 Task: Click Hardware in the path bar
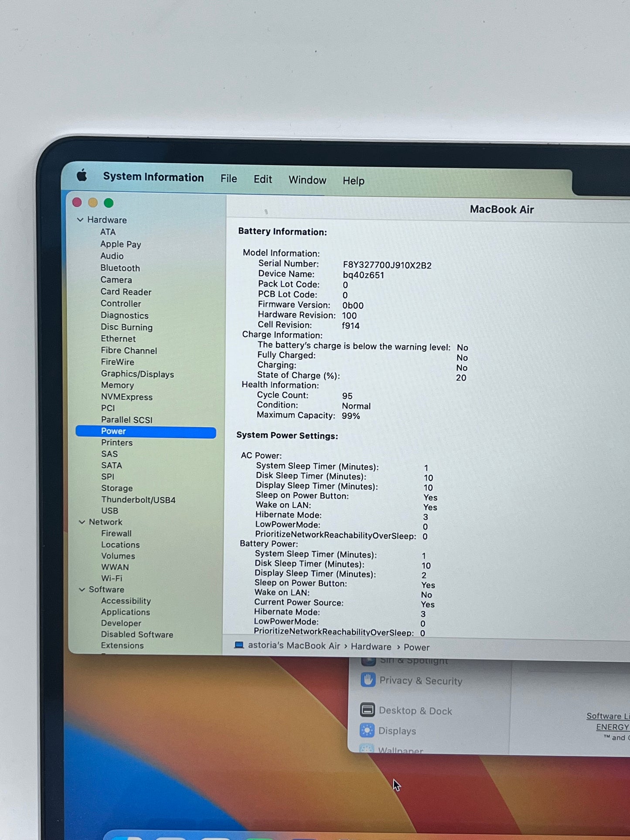(x=371, y=646)
